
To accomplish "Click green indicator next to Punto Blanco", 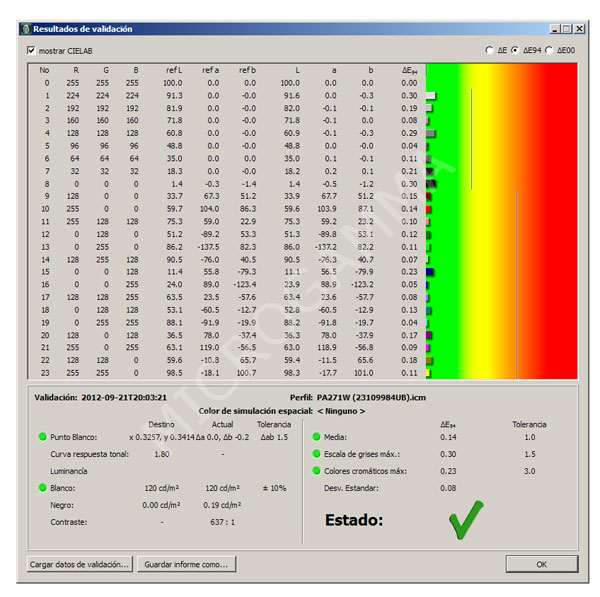I will [x=41, y=437].
